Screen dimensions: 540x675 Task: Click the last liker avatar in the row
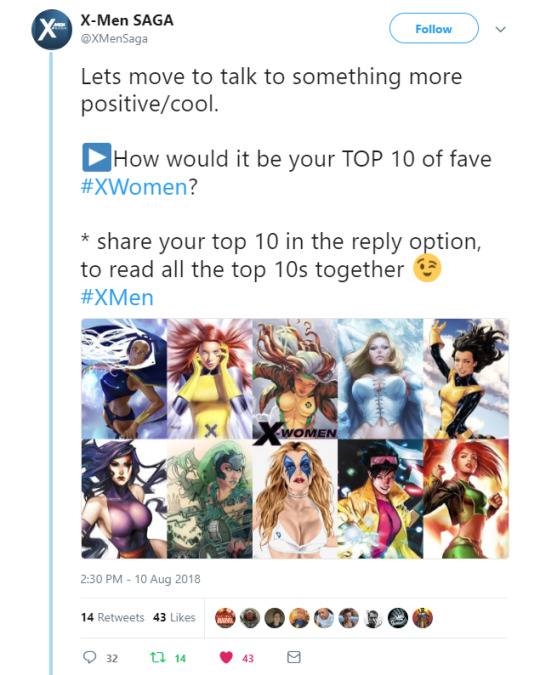click(x=423, y=618)
